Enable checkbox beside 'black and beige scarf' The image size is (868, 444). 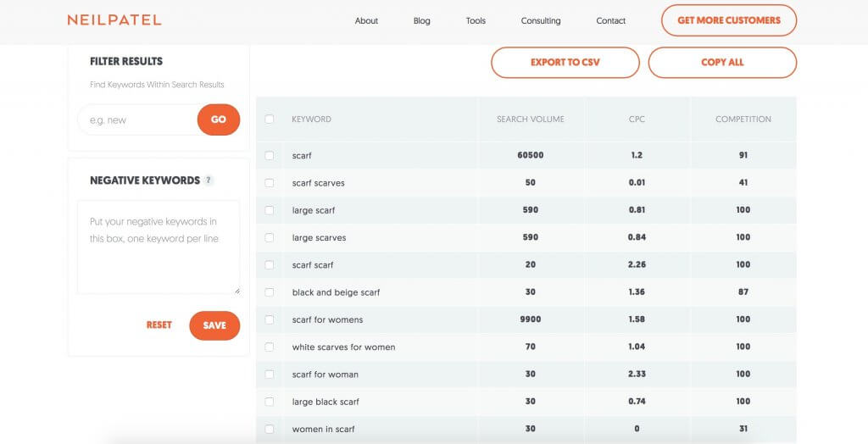[270, 292]
